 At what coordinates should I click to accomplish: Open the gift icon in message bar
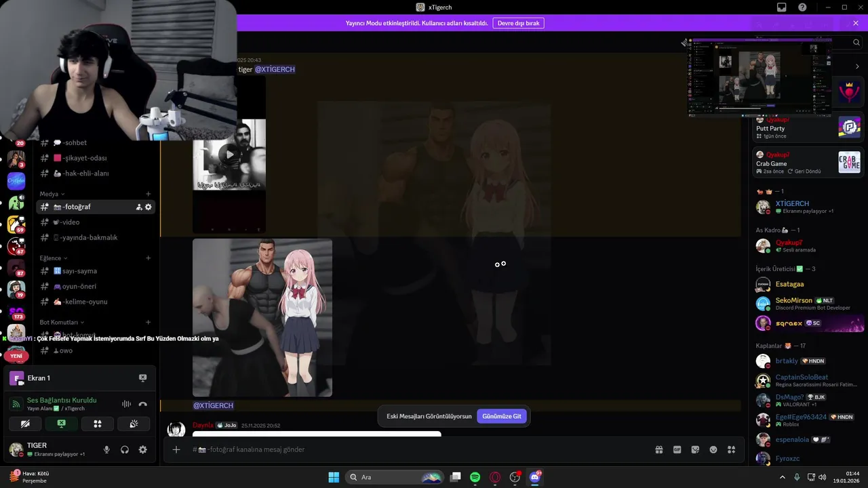tap(658, 449)
